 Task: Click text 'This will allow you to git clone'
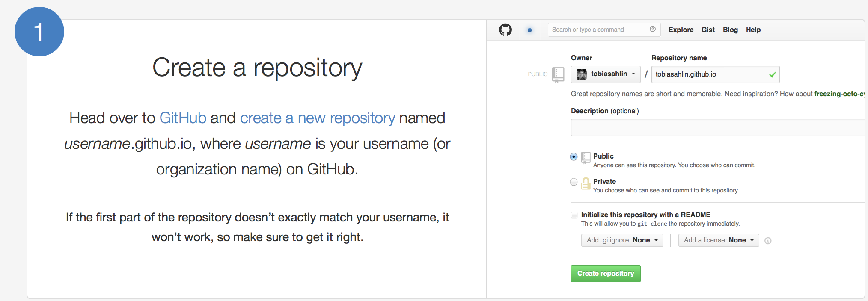[624, 224]
